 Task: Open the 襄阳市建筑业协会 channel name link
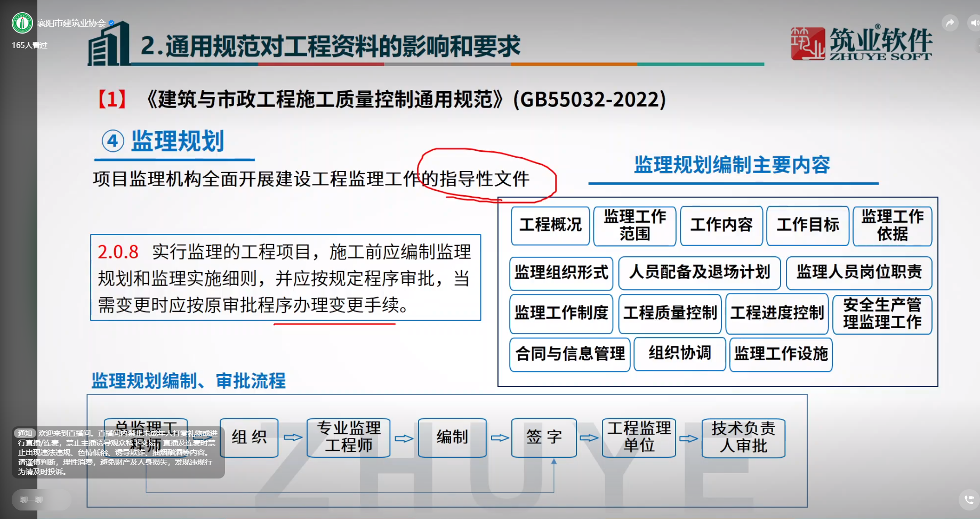click(x=71, y=23)
